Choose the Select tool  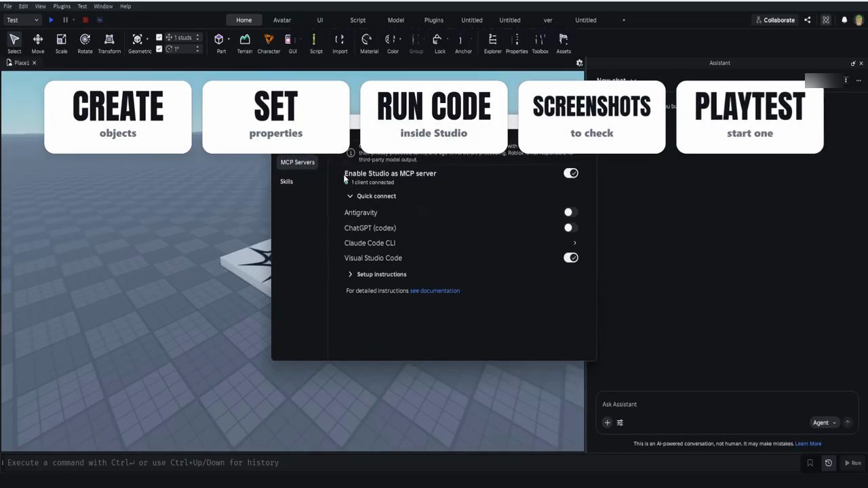point(14,43)
